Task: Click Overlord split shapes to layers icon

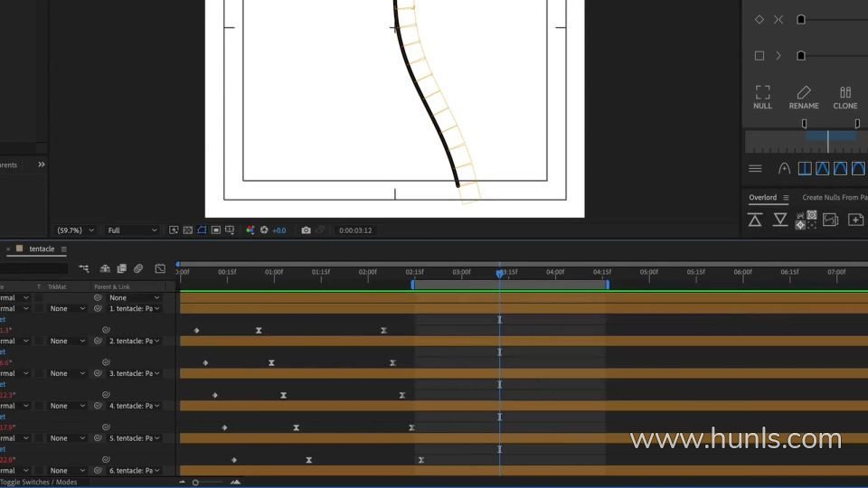Action: pyautogui.click(x=830, y=220)
